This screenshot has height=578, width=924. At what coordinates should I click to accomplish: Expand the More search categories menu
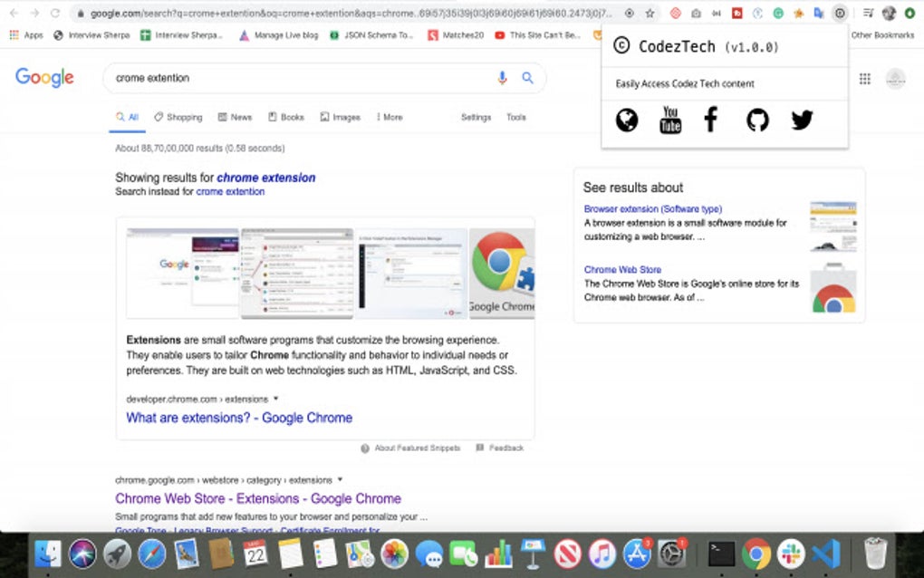[x=390, y=117]
